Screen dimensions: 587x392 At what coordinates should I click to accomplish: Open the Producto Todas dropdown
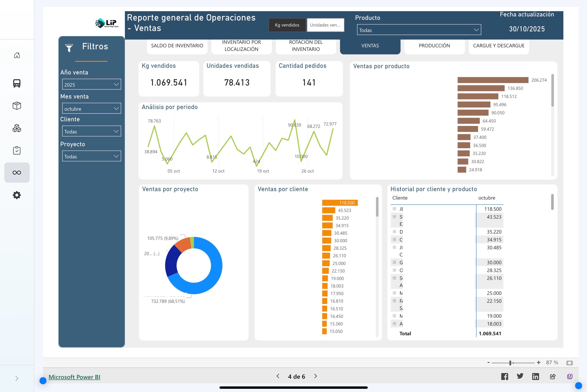coord(419,30)
